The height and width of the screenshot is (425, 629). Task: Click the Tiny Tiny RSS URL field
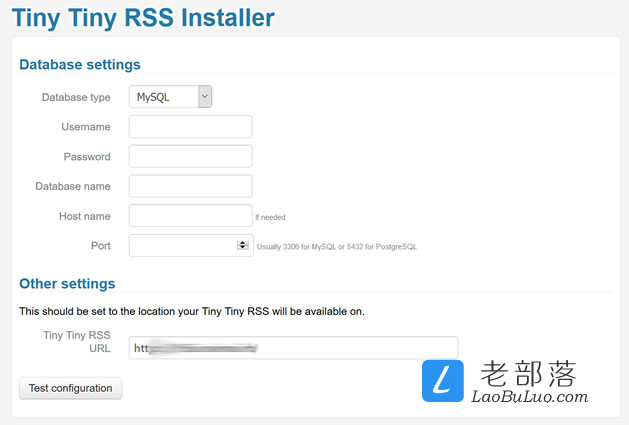293,348
